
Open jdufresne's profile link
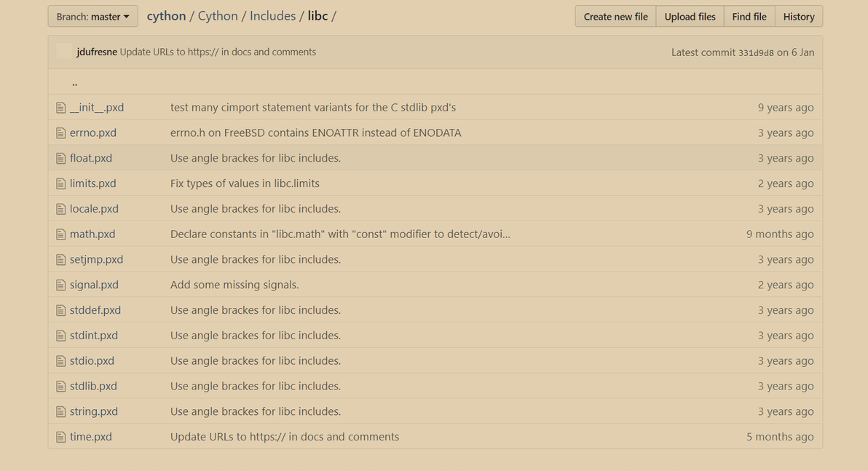[x=97, y=52]
